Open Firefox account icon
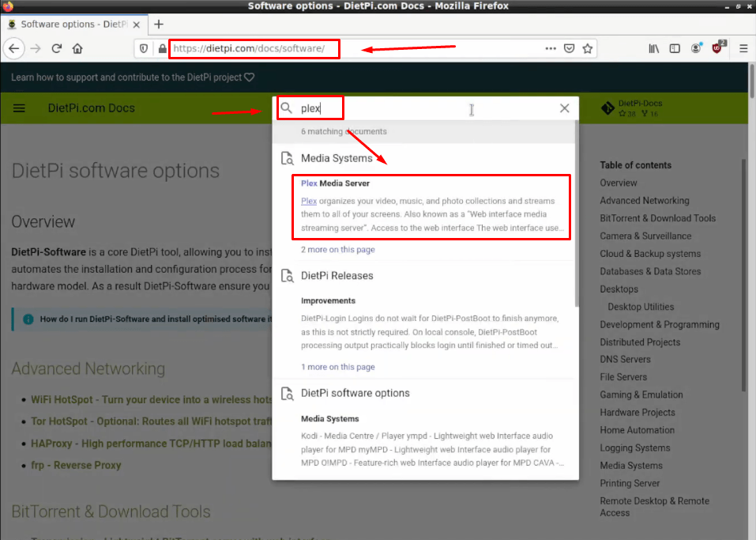Screen dimensions: 756x540 [x=696, y=48]
